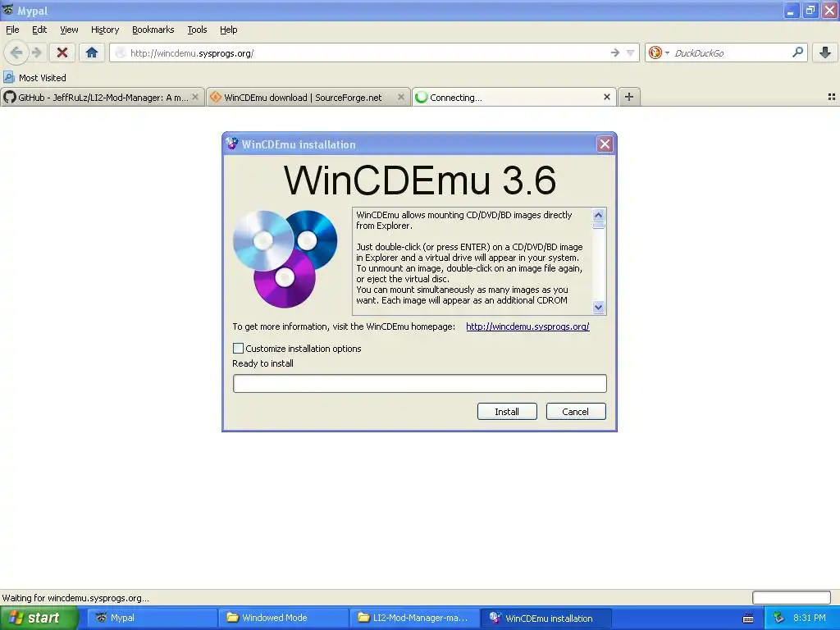840x630 pixels.
Task: Click the browser status progress box
Action: pos(792,597)
